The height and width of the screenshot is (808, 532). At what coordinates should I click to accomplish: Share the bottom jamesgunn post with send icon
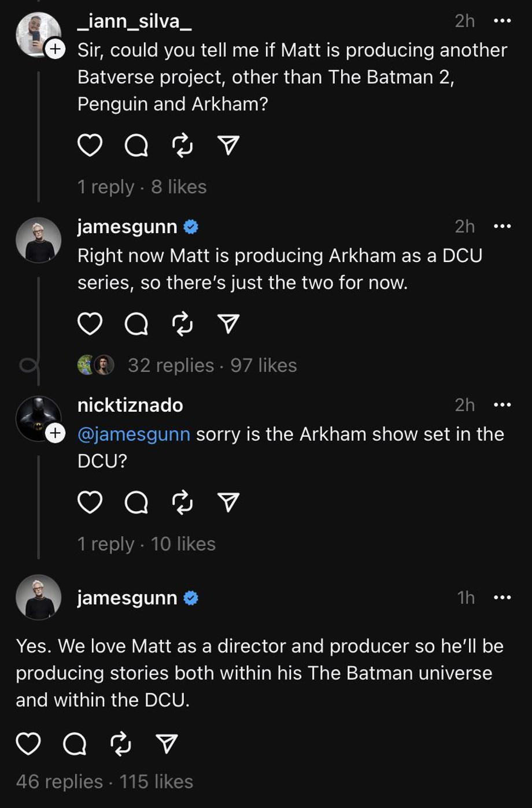[x=167, y=744]
